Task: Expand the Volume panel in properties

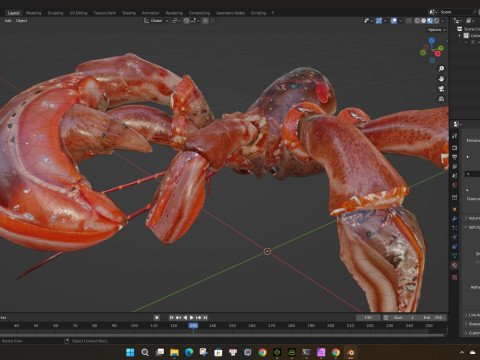Action: point(473,218)
